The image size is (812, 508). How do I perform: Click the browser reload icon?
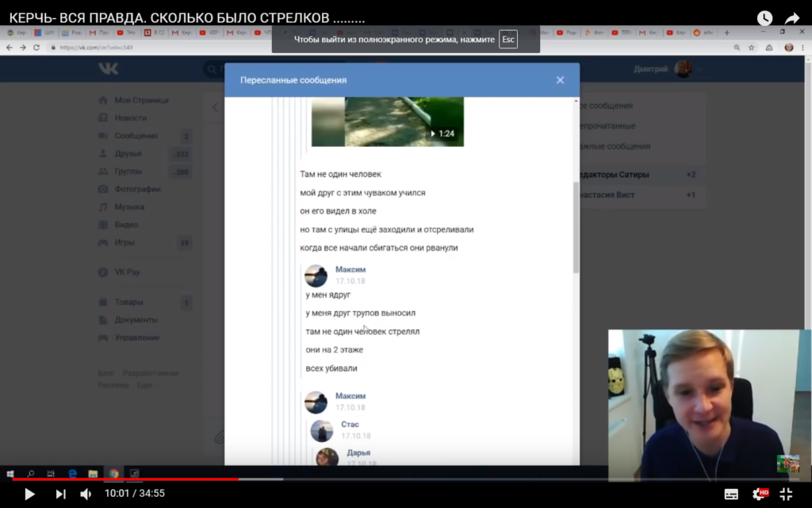(36, 48)
